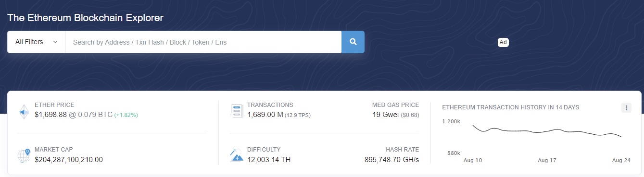Open the 1,689.00 M transactions link
644x177 pixels.
click(x=265, y=115)
